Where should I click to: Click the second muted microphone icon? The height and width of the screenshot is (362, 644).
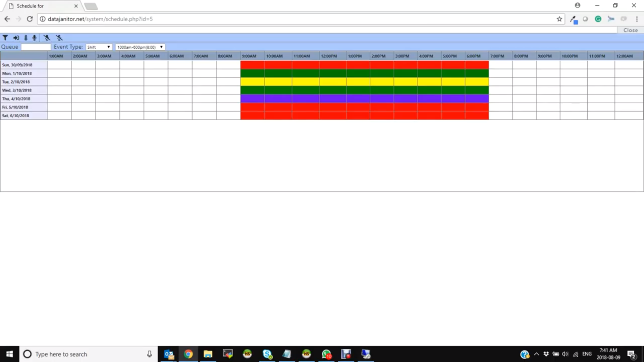pyautogui.click(x=59, y=38)
